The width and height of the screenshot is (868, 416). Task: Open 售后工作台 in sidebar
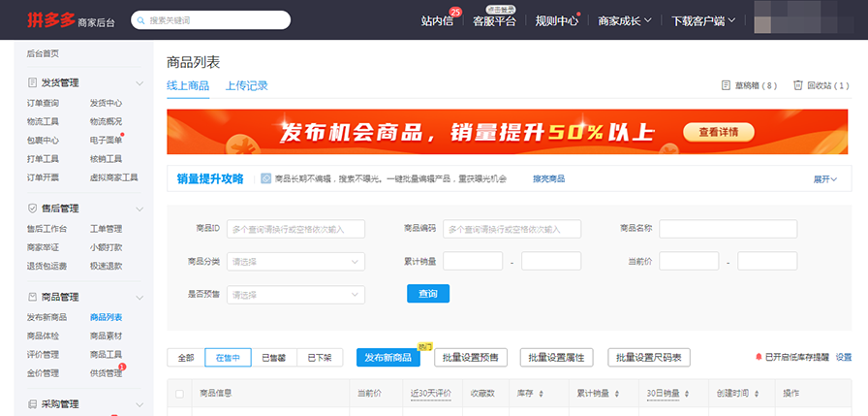coord(46,229)
